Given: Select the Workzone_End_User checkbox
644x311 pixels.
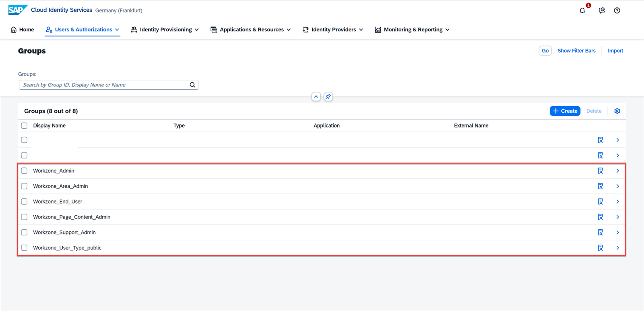Looking at the screenshot, I should [24, 202].
